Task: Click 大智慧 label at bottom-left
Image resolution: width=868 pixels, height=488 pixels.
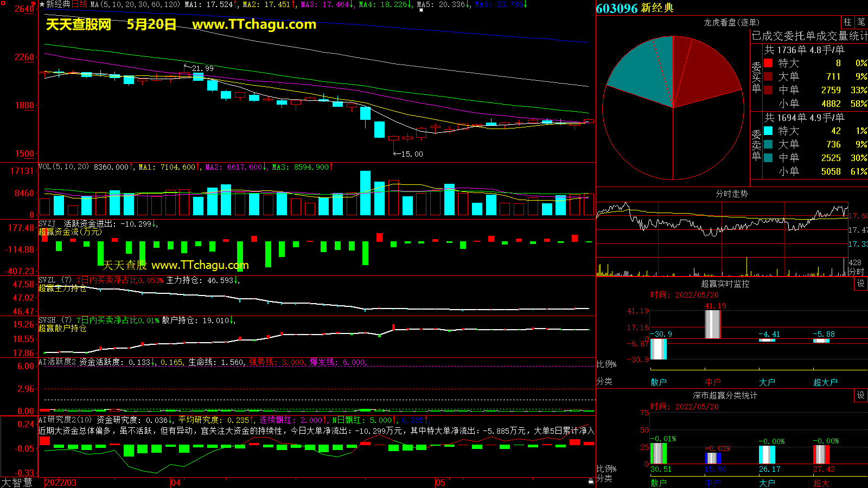Action: pyautogui.click(x=17, y=482)
